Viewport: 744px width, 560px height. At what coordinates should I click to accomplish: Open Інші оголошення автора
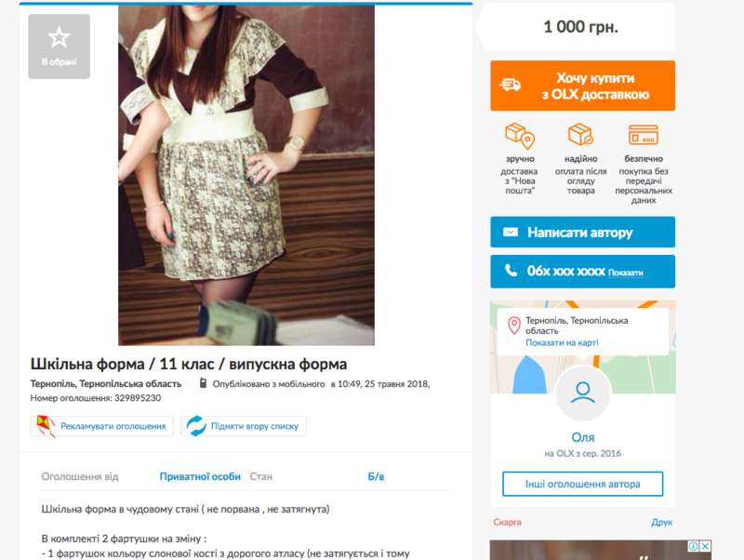pos(583,484)
